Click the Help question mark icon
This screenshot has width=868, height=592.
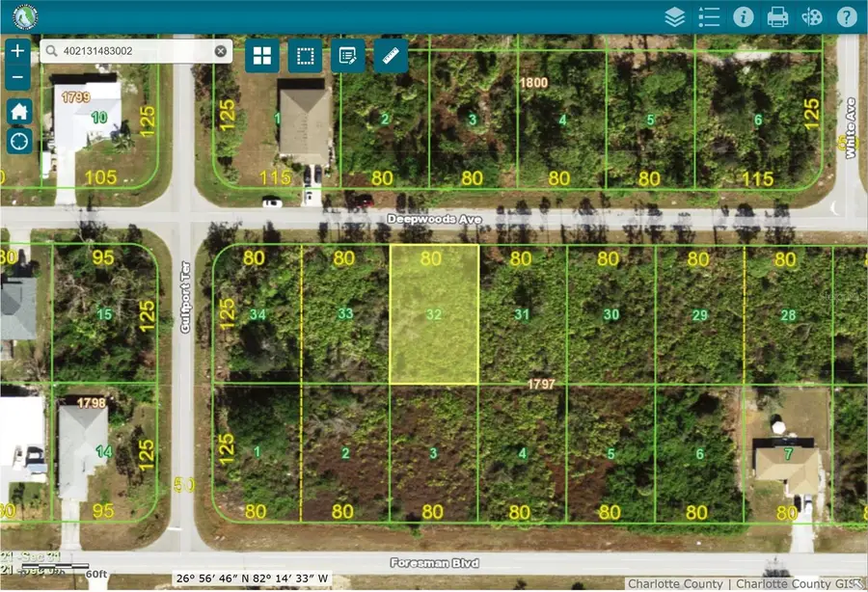(848, 16)
